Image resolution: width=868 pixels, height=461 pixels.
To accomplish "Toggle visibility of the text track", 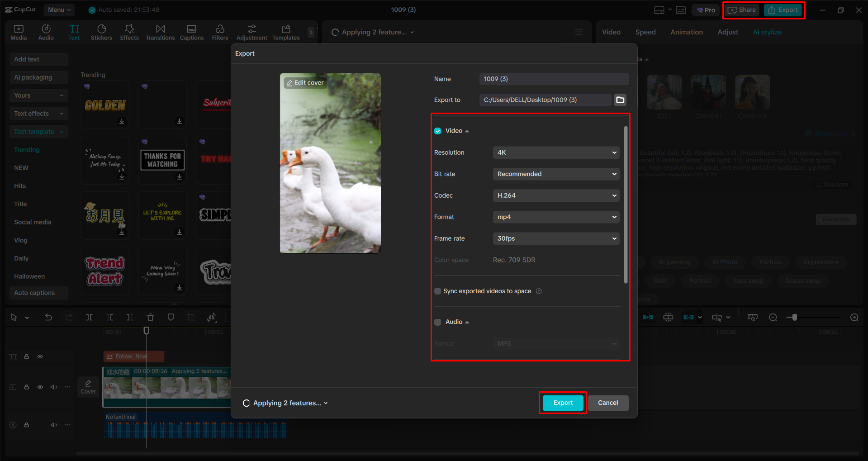I will pos(40,356).
